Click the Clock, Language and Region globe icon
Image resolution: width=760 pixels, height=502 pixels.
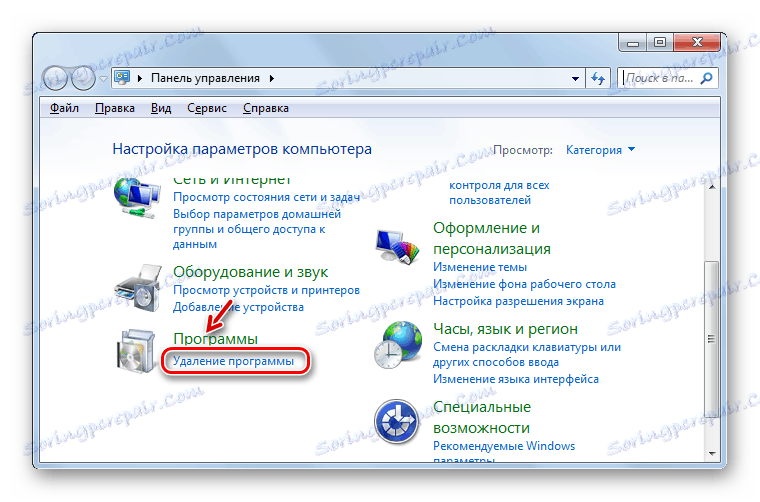(x=398, y=344)
